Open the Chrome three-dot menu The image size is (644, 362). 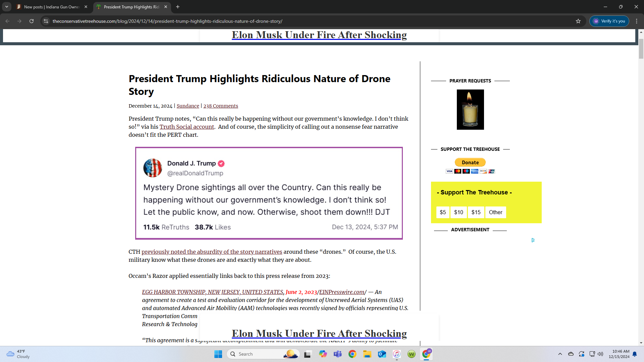click(637, 21)
